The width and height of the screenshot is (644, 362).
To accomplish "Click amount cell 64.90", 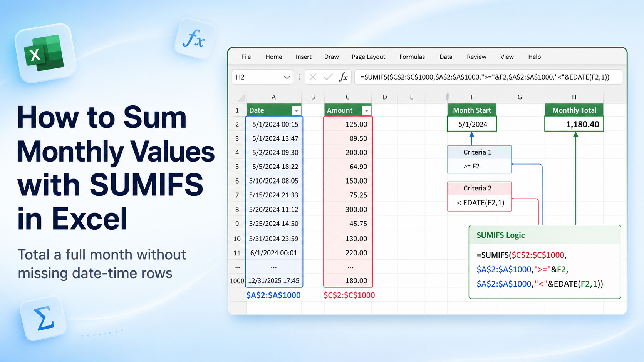I will pyautogui.click(x=348, y=167).
